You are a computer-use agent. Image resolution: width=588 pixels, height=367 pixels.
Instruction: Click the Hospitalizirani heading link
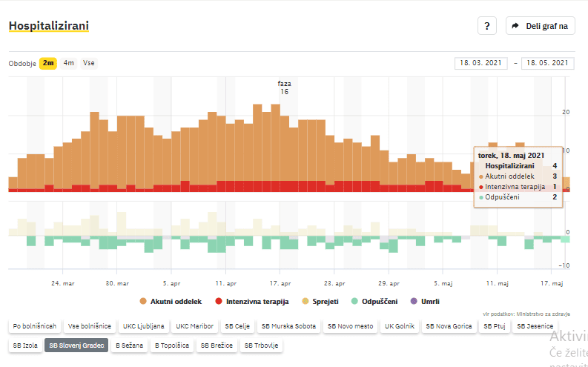pyautogui.click(x=48, y=26)
